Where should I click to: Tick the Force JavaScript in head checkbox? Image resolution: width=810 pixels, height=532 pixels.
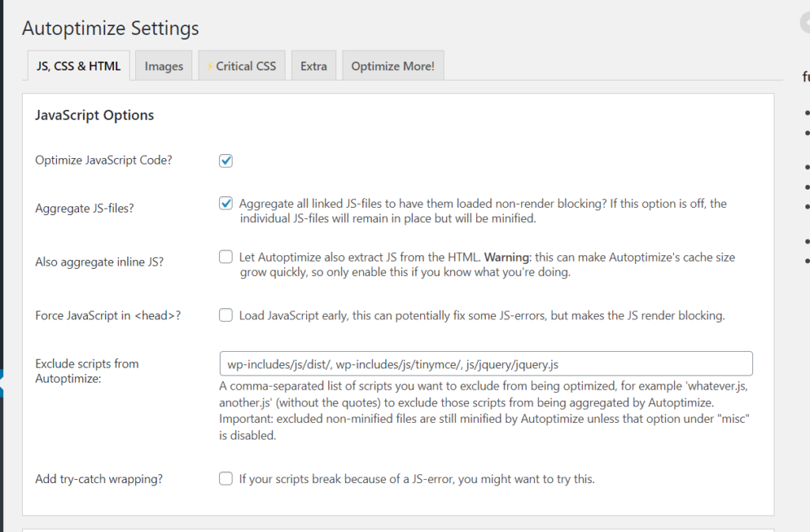coord(225,315)
